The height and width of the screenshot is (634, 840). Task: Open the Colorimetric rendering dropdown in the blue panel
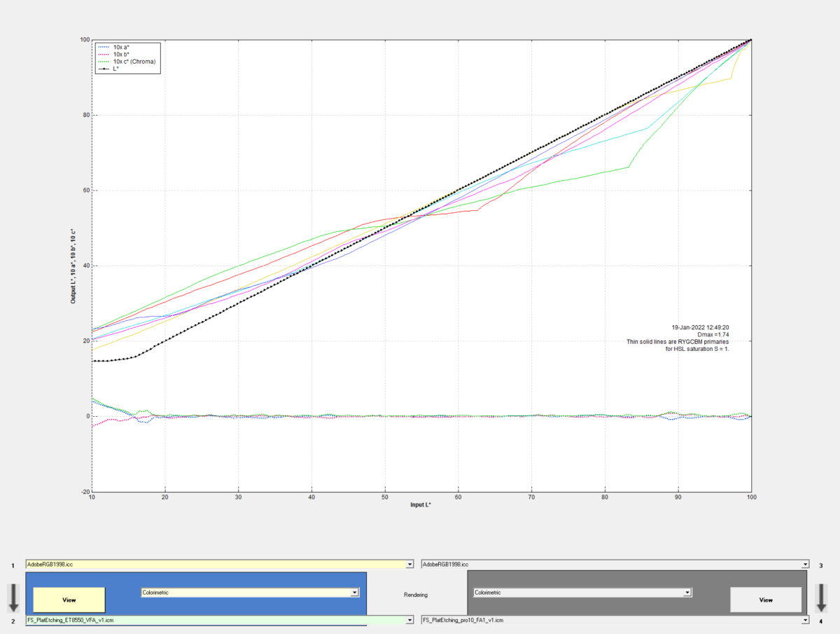point(355,593)
